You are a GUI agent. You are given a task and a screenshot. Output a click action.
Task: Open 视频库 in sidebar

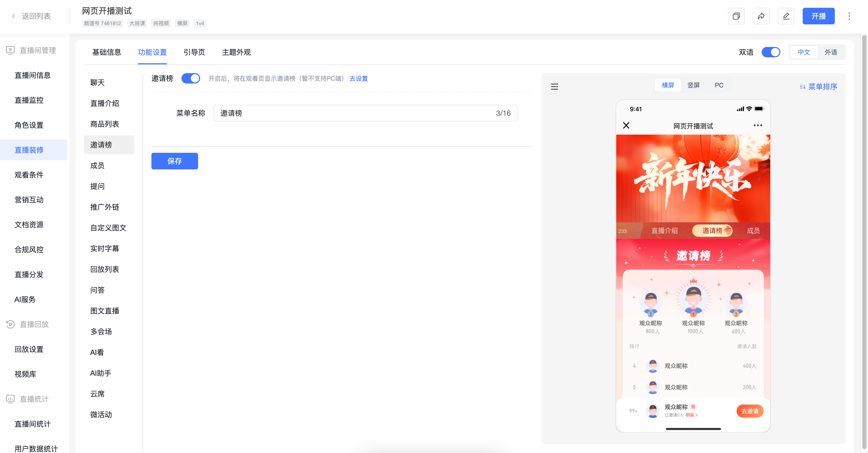pyautogui.click(x=25, y=374)
